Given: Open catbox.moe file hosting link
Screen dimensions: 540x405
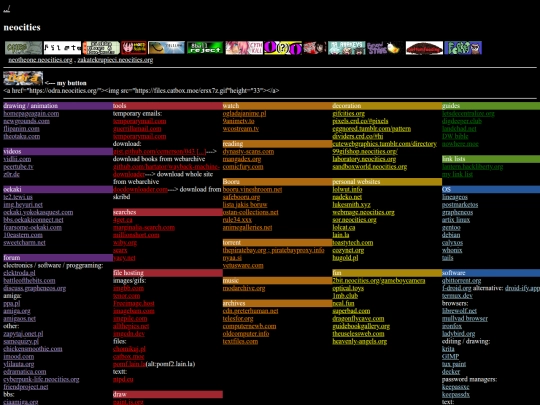Looking at the screenshot, I should [128, 356].
